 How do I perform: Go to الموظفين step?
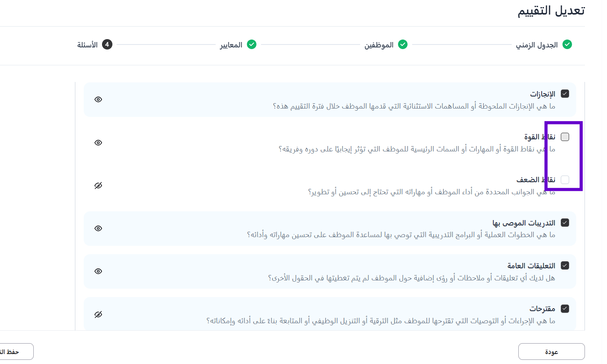[x=379, y=45]
